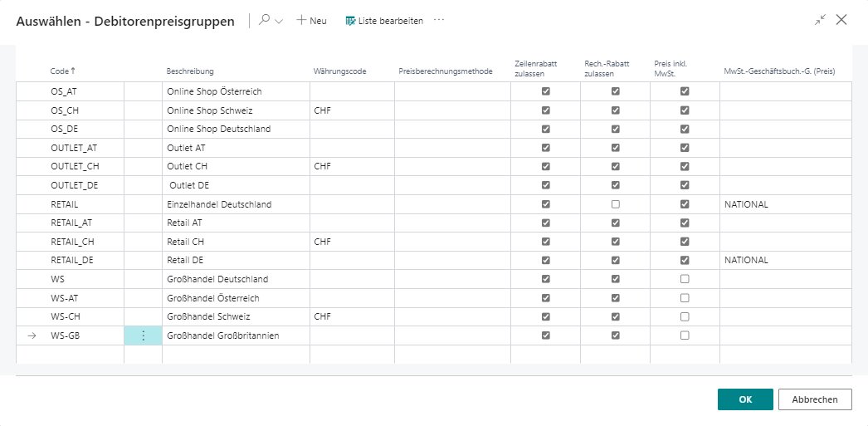Viewport: 868px width, 426px height.
Task: Click the Währungscode column header
Action: [x=340, y=71]
